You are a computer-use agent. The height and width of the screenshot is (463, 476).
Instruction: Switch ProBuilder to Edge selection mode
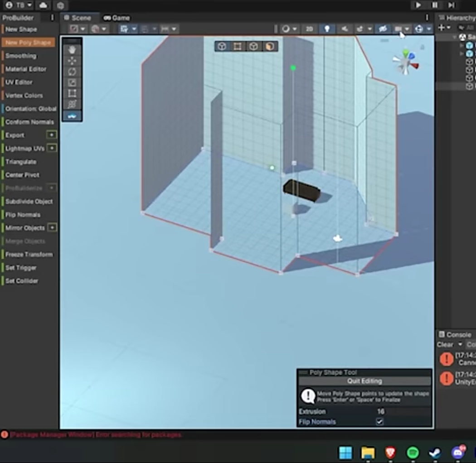point(253,46)
